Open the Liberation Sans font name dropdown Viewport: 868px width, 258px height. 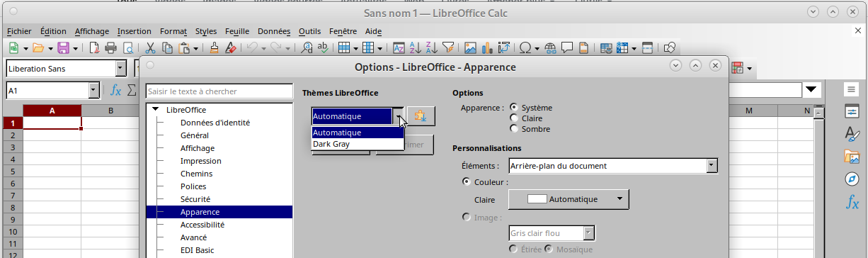pos(120,69)
